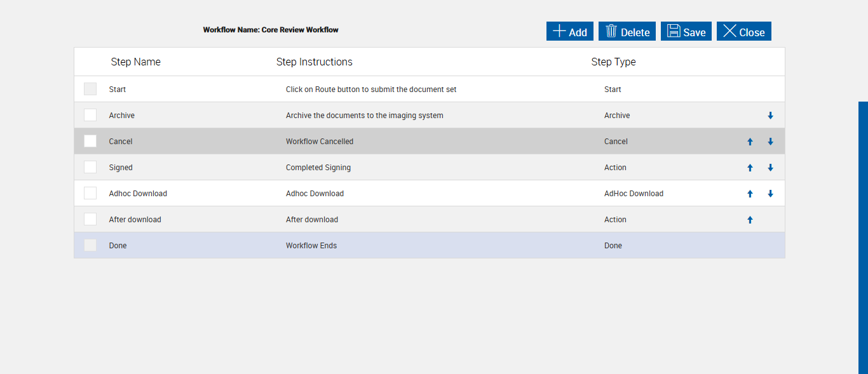Enable the Adhoc Download step checkbox
This screenshot has height=374, width=868.
click(x=90, y=193)
